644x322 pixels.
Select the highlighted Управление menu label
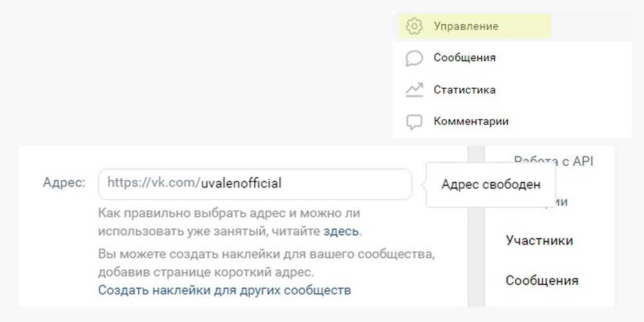pos(466,26)
